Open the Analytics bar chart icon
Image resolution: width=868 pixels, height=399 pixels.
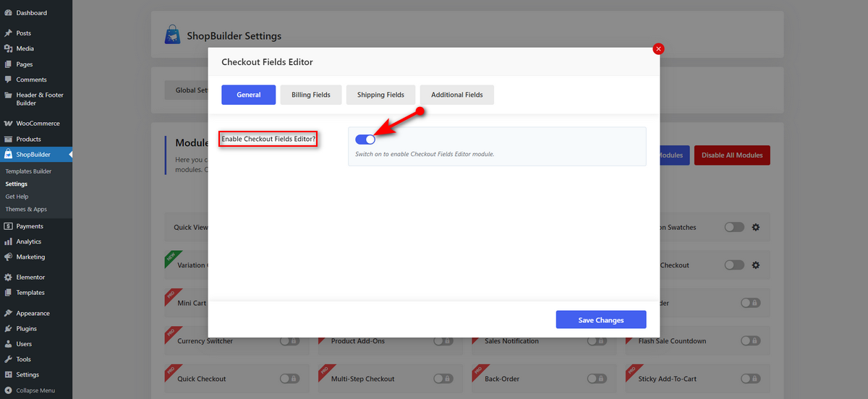(x=7, y=241)
